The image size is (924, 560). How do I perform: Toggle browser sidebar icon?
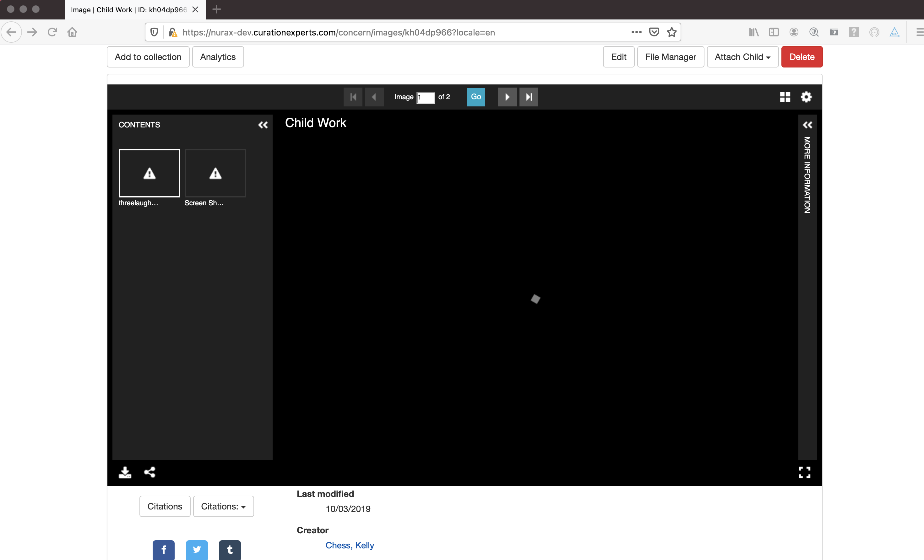click(x=774, y=32)
